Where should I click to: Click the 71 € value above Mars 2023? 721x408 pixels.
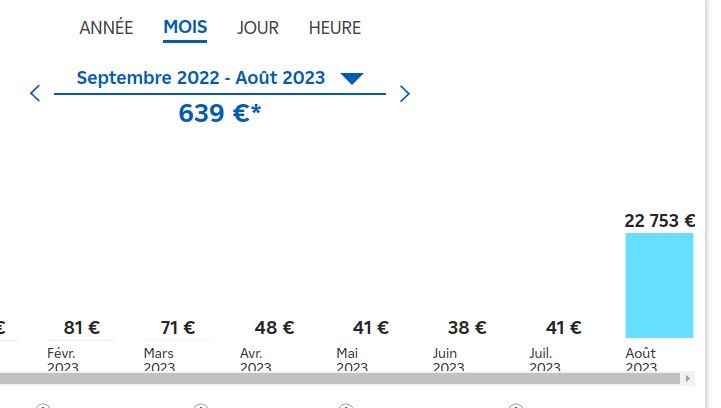[x=177, y=327]
